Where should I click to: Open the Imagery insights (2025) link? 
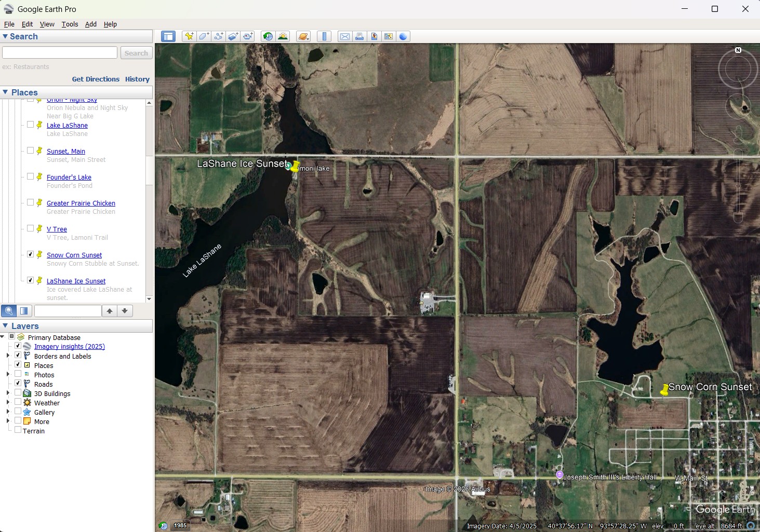[69, 347]
